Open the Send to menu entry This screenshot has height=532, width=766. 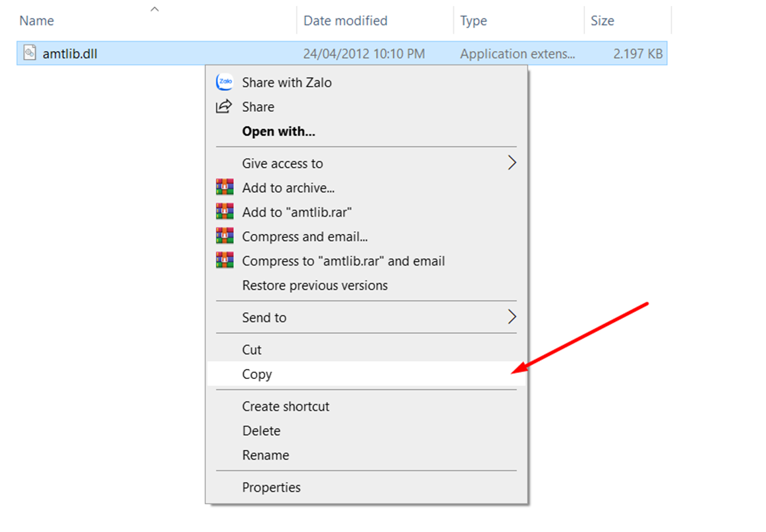(366, 317)
